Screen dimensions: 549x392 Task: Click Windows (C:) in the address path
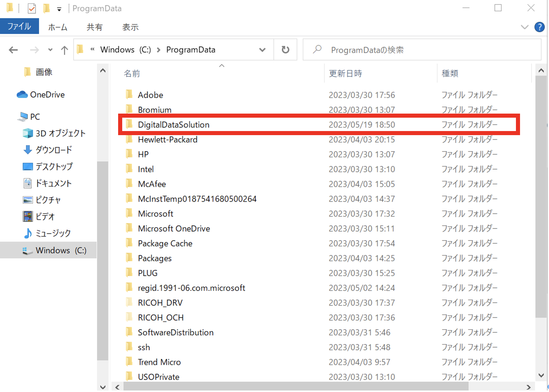tap(126, 50)
